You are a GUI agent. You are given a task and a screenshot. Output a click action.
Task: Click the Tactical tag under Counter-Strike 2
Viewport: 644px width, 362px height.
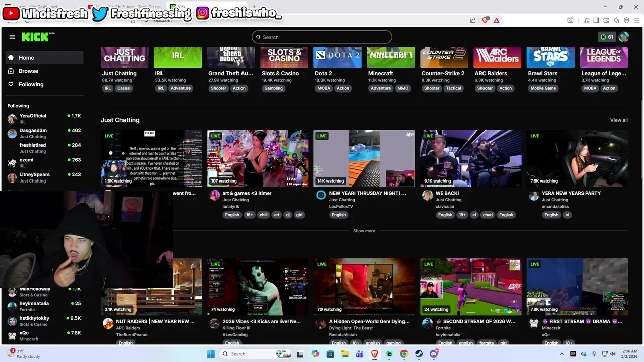(453, 88)
